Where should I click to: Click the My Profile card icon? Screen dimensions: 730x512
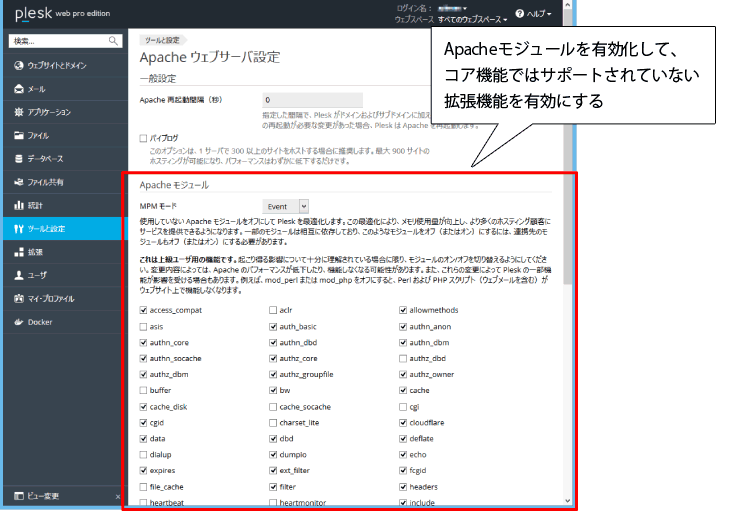point(19,298)
